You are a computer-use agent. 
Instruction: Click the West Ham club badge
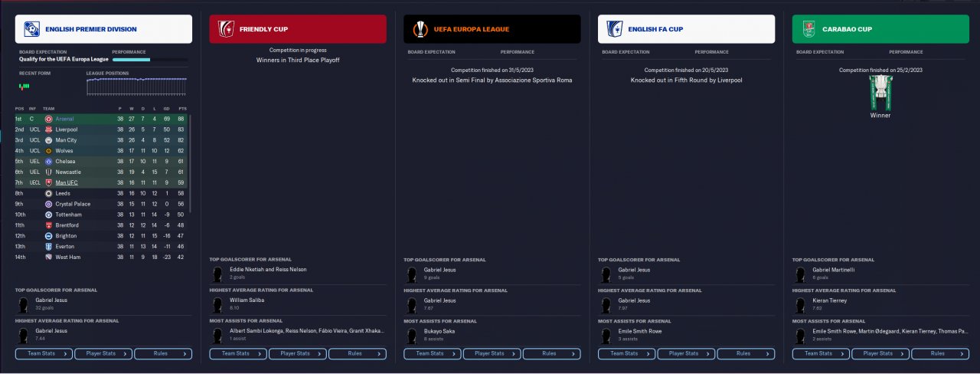point(49,257)
